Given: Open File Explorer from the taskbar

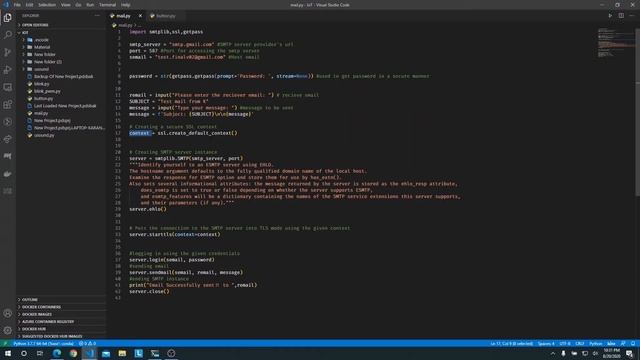Looking at the screenshot, I should pos(122,353).
